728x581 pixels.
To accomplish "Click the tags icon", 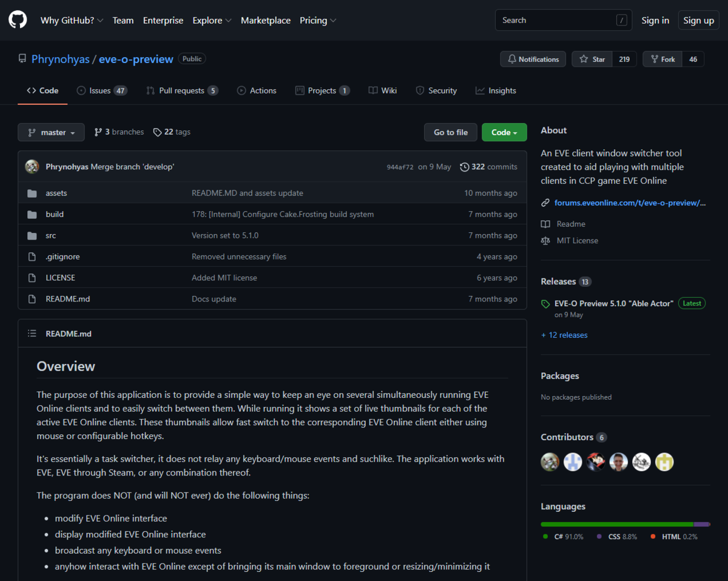I will (x=158, y=132).
